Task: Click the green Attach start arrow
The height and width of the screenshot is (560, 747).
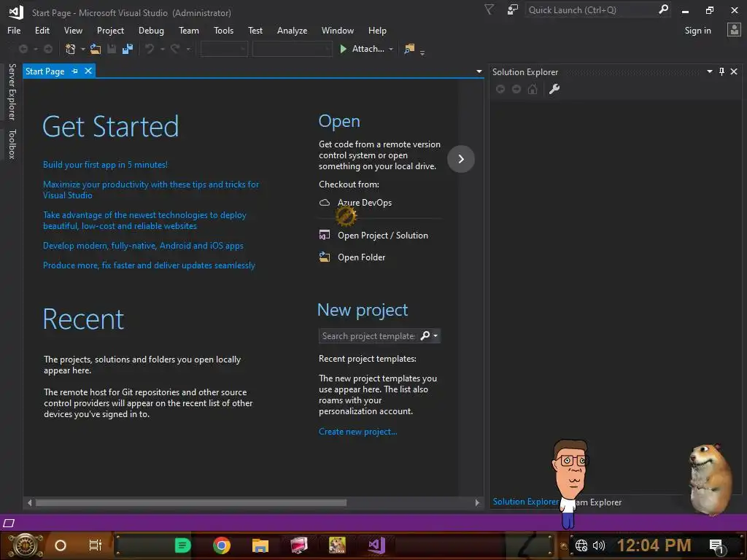Action: [x=343, y=49]
